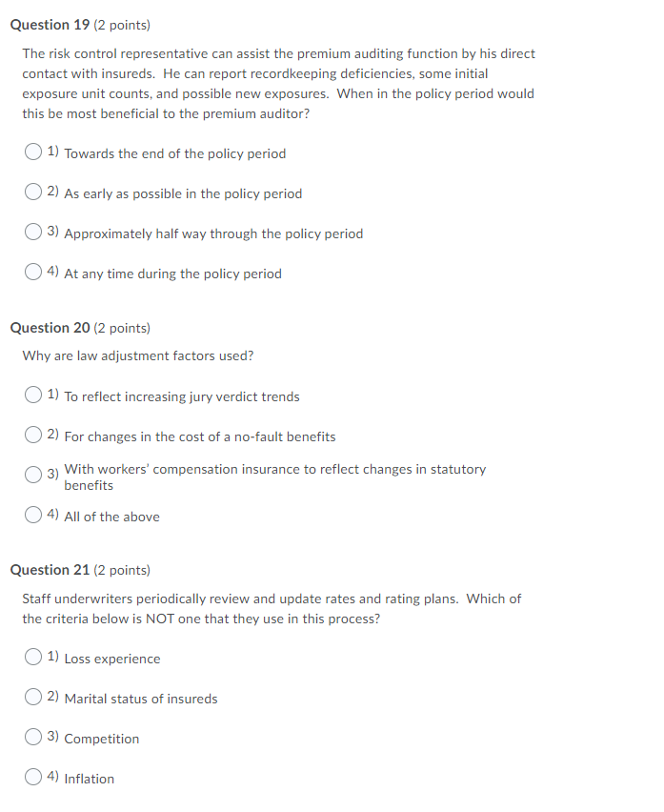The image size is (664, 812).
Task: Select "As early as possible in the policy period"
Action: (x=31, y=192)
